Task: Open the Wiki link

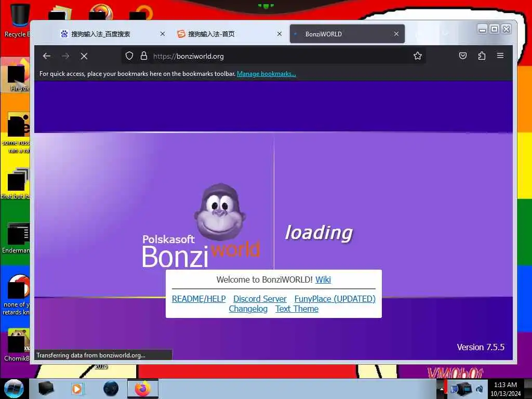Action: click(x=323, y=280)
